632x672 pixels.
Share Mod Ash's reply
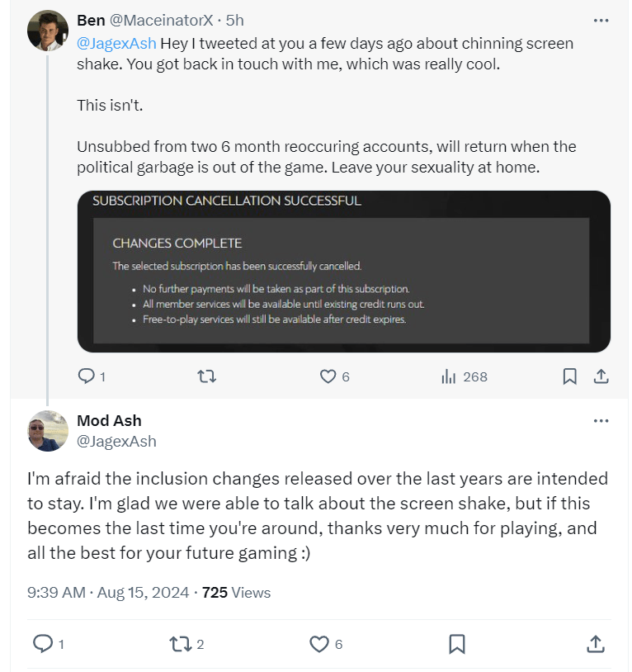[595, 643]
